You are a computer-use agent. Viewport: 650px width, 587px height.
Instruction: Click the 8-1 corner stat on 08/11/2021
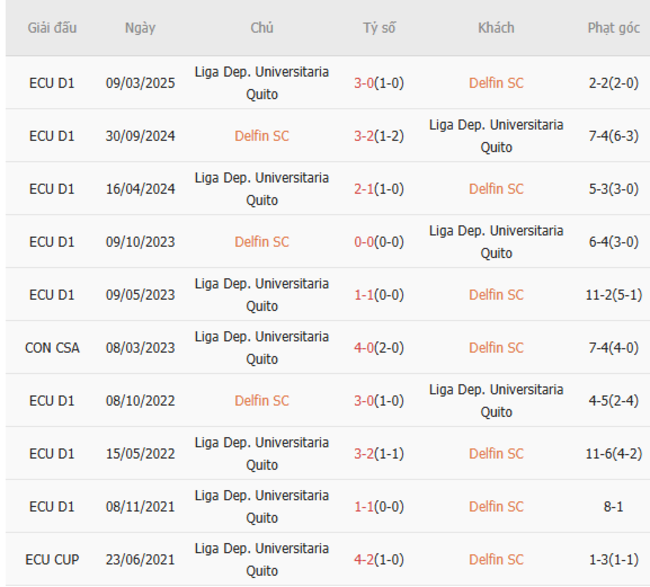(613, 507)
